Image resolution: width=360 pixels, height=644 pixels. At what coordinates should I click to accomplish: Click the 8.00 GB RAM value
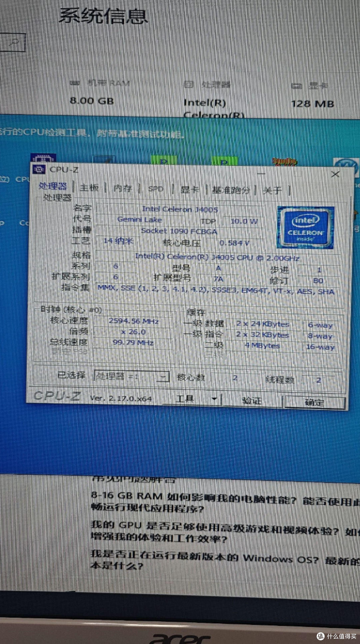point(92,101)
